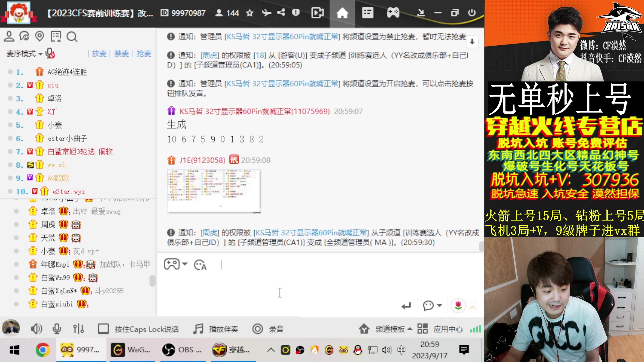Expand the system tray hidden icons chevron
644x362 pixels.
click(271, 350)
